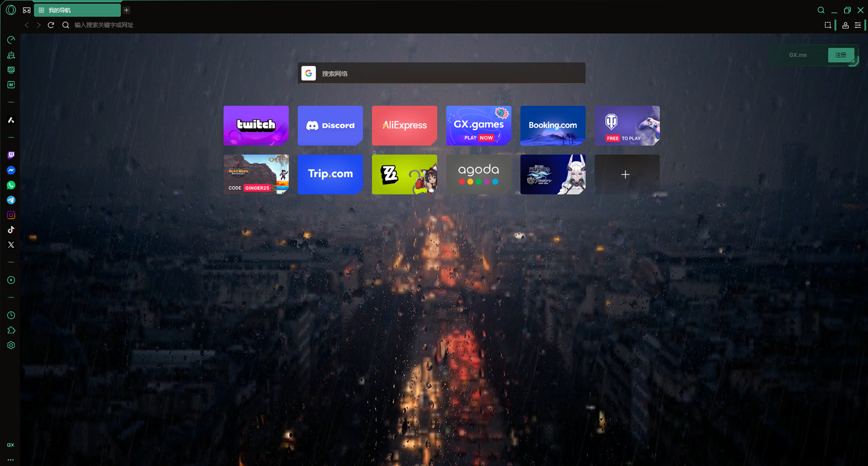Open the striped screen sidebar panel
This screenshot has height=466, width=868.
11,70
